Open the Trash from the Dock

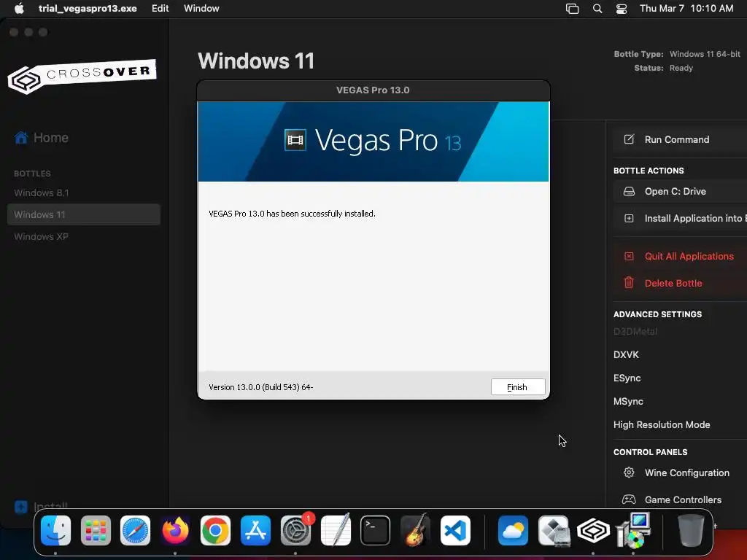pos(691,530)
